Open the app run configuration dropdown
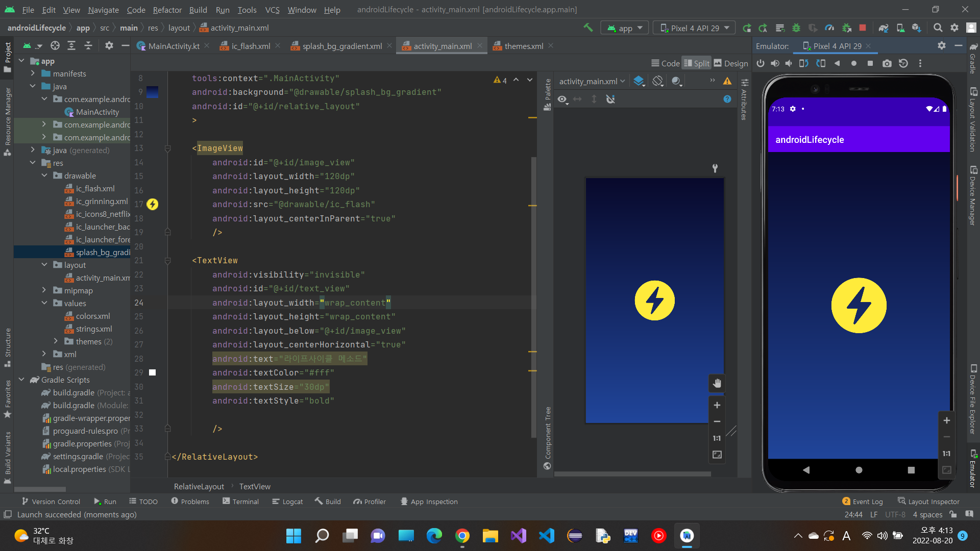980x551 pixels. 625,28
